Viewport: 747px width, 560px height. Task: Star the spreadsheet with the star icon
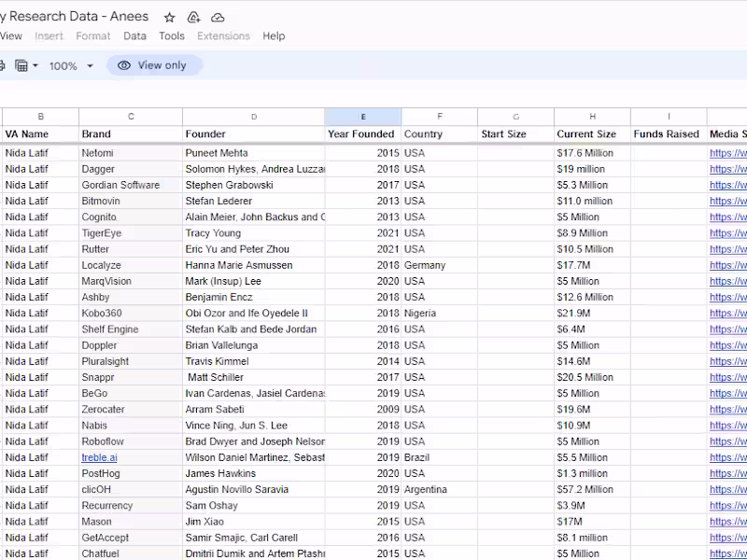pyautogui.click(x=169, y=18)
